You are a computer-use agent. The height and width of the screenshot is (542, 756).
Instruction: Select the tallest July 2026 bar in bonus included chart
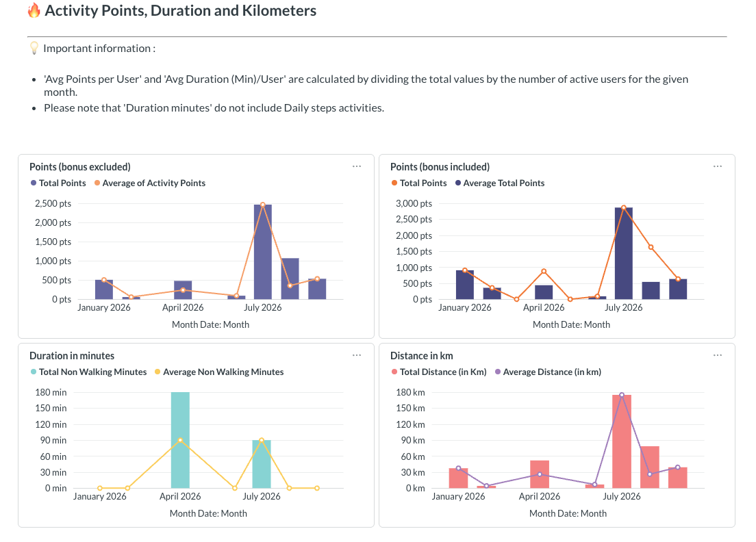point(623,253)
